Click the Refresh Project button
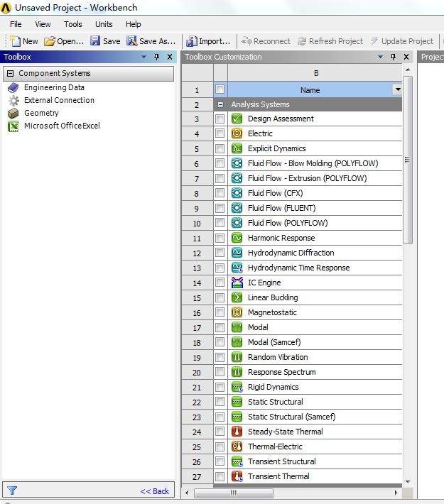 coord(330,41)
